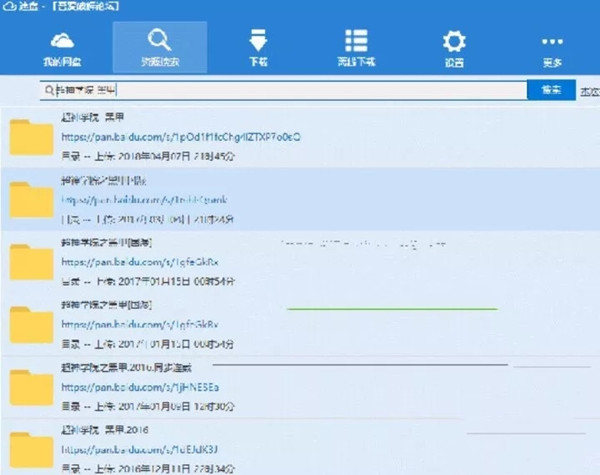The width and height of the screenshot is (600, 475).
Task: Click the upload date line in the highlighted row
Action: (147, 219)
